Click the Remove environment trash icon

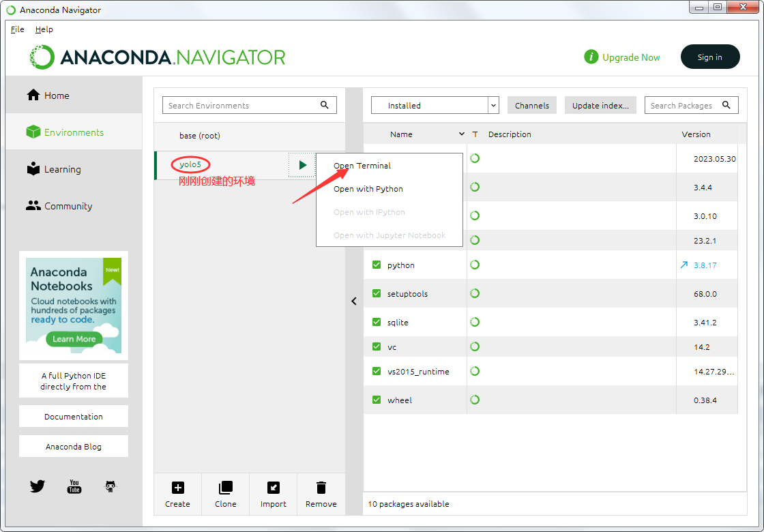tap(321, 488)
